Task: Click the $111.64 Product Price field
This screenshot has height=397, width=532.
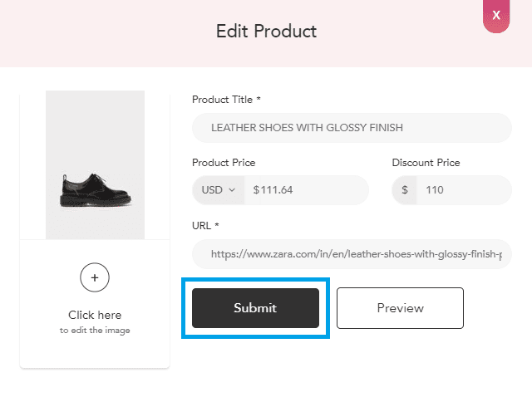Action: click(x=306, y=190)
